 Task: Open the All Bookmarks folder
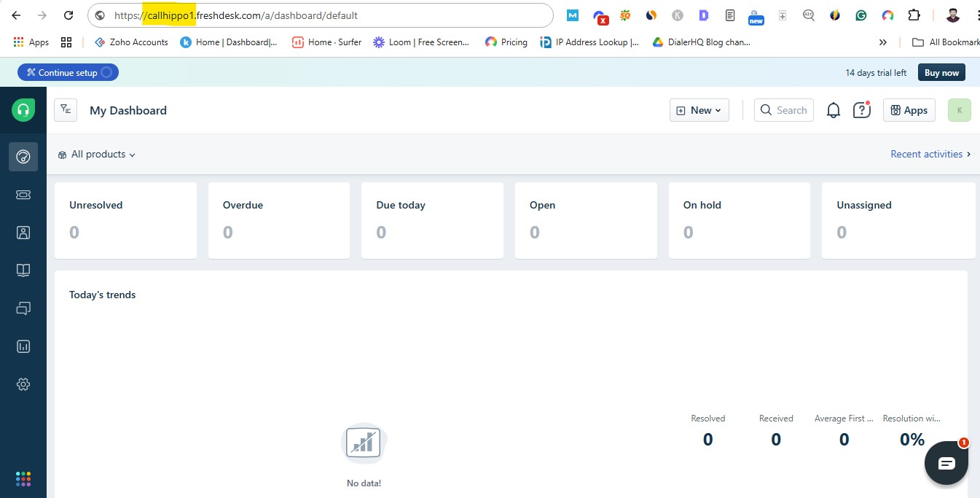pyautogui.click(x=946, y=42)
